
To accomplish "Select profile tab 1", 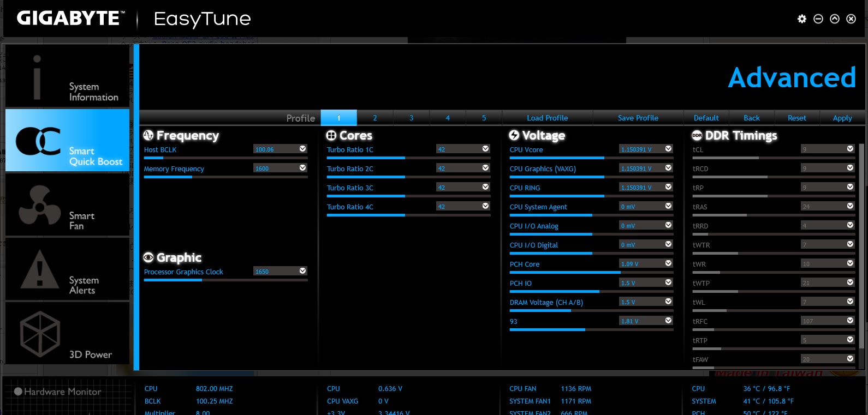I will [338, 118].
